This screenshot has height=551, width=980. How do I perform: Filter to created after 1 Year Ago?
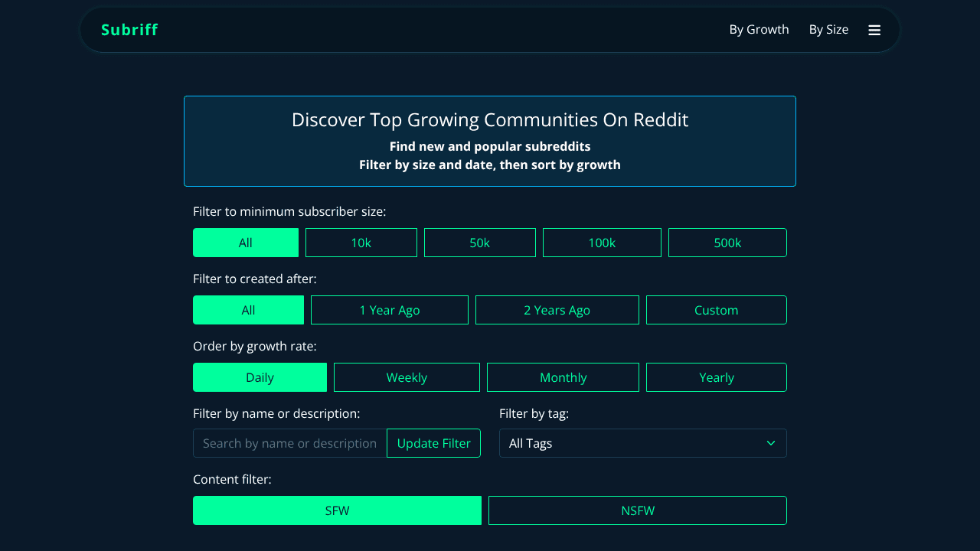click(x=390, y=310)
